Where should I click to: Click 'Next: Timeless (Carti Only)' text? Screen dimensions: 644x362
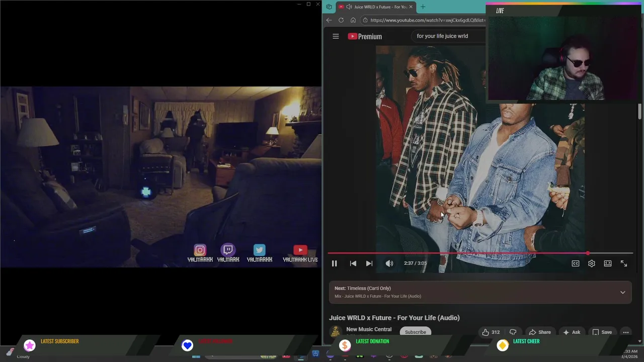(363, 288)
